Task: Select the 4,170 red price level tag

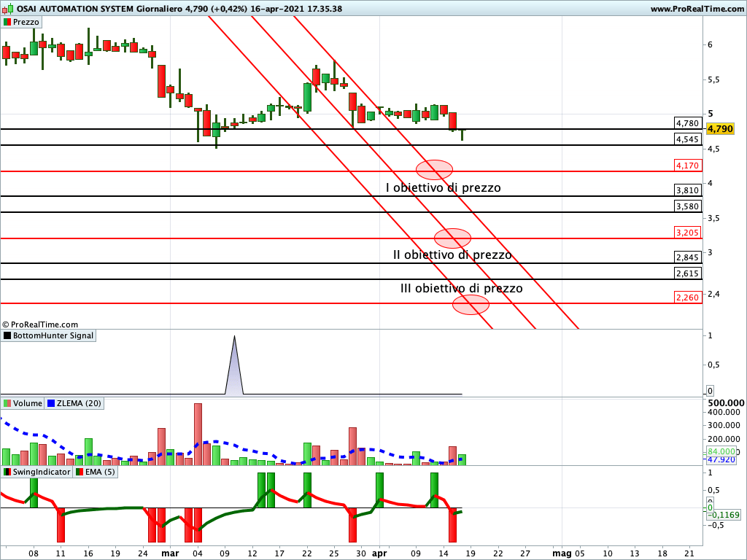Action: pyautogui.click(x=687, y=166)
